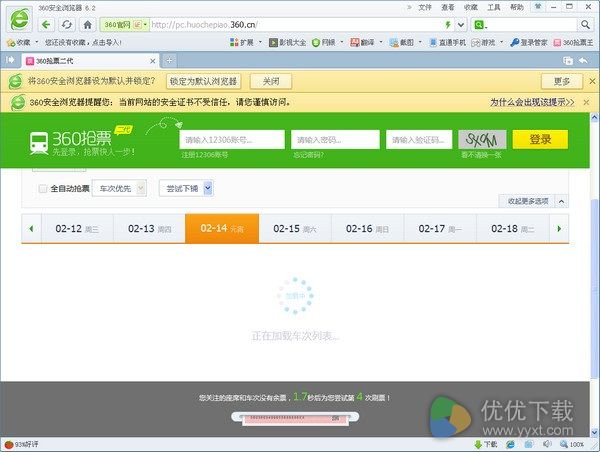The width and height of the screenshot is (600, 452).
Task: Open the 游戏 games toolbar item
Action: (x=483, y=42)
